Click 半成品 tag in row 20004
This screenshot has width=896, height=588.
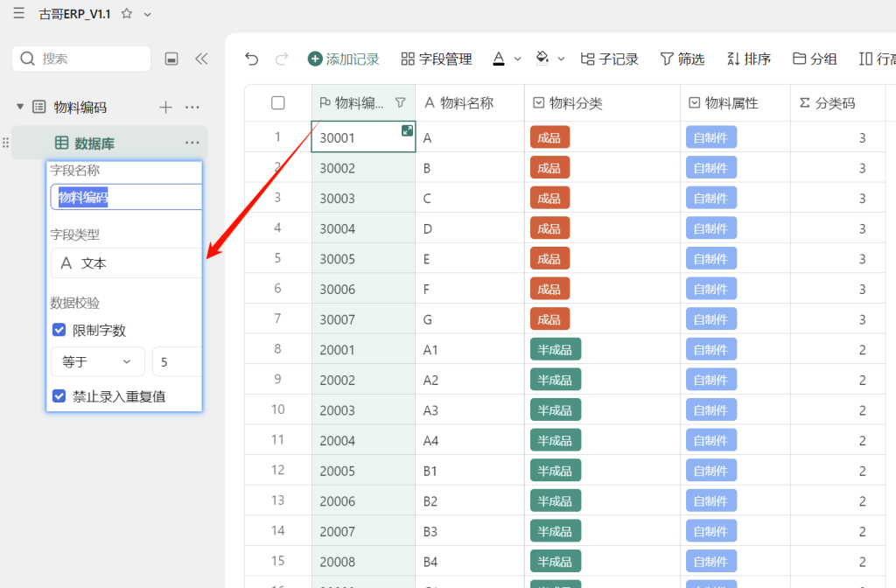pyautogui.click(x=556, y=441)
